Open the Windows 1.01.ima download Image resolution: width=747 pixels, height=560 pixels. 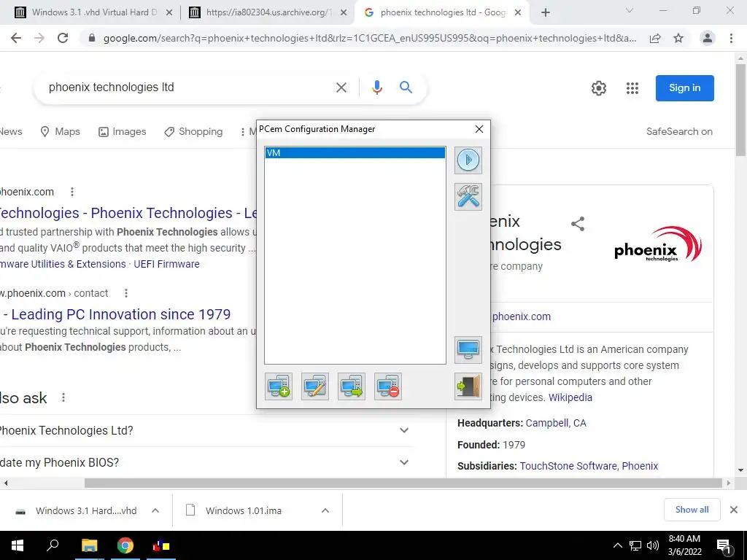pos(244,510)
